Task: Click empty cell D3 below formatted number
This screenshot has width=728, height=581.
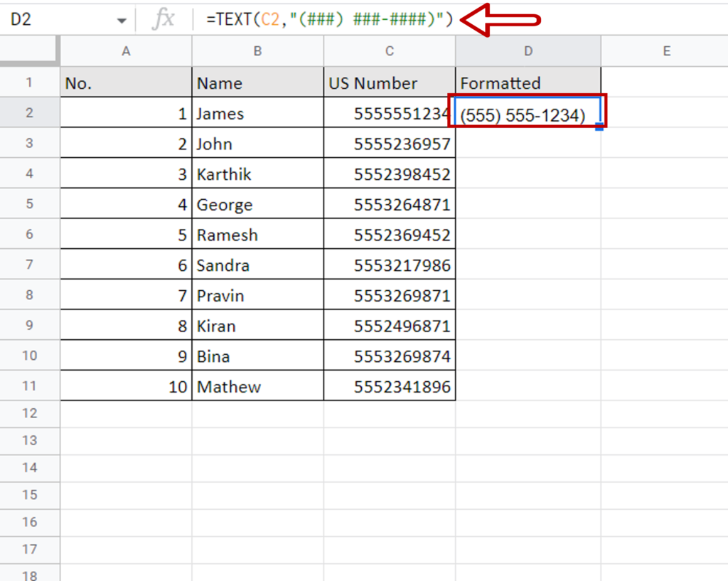Action: [528, 143]
